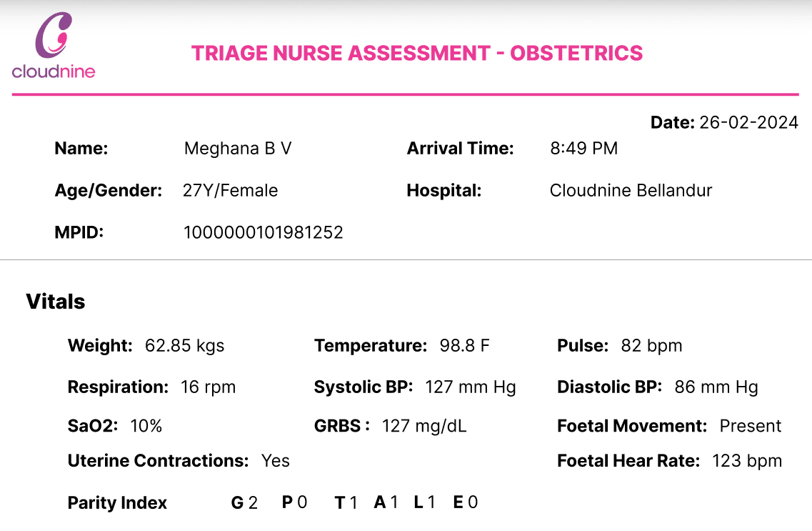Click the respiration value 16 rpm

pos(208,387)
